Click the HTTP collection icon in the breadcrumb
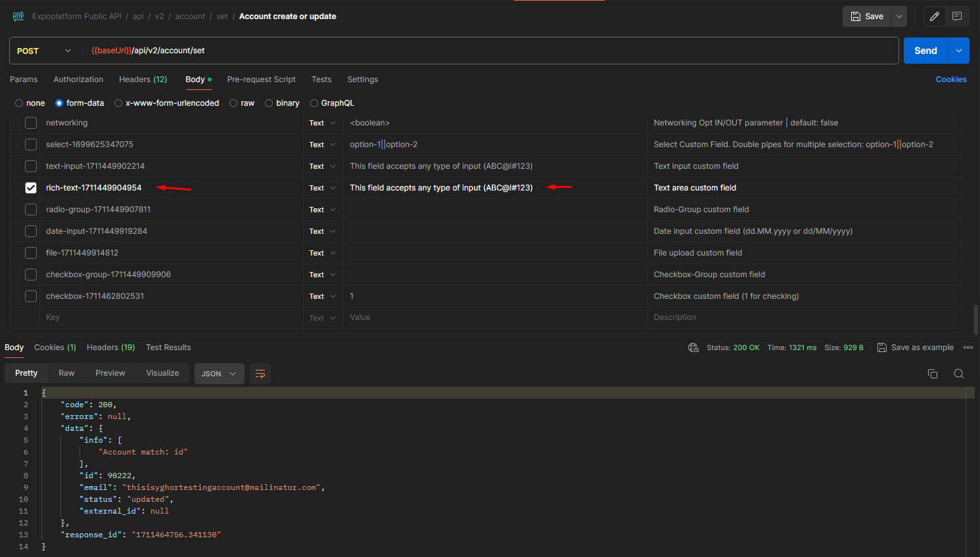This screenshot has width=980, height=557. pyautogui.click(x=18, y=16)
